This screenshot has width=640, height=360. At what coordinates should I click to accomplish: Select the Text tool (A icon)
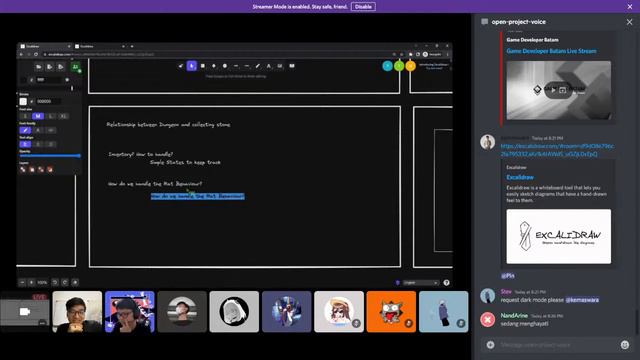click(x=269, y=66)
